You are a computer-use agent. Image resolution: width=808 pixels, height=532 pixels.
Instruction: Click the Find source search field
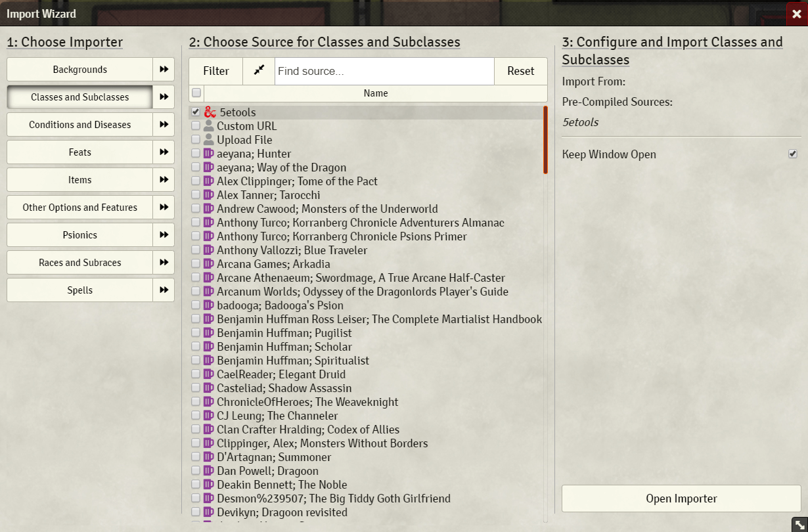[x=384, y=71]
